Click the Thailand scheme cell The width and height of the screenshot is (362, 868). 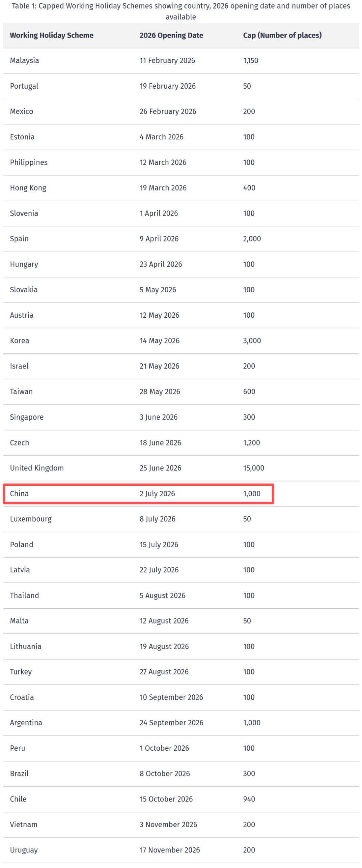[24, 595]
